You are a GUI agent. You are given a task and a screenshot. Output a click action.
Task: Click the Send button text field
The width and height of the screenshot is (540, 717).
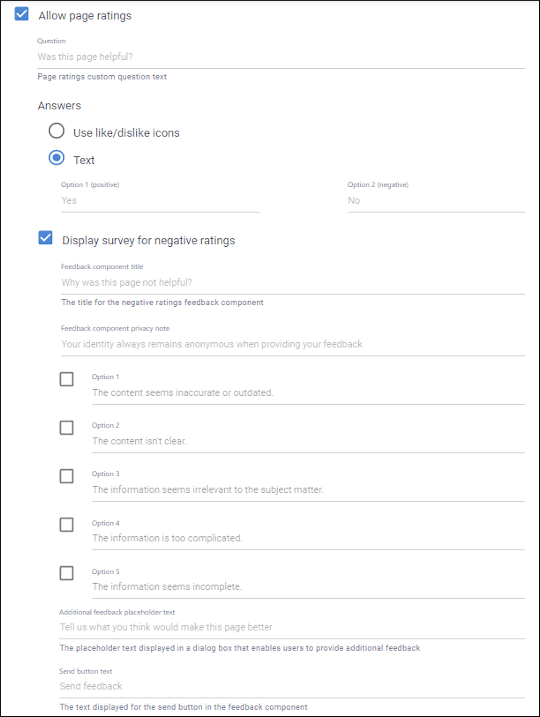point(292,686)
